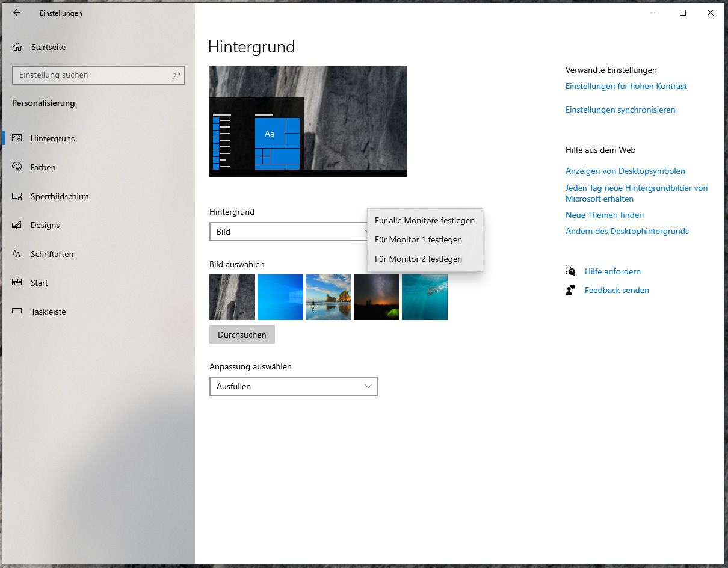
Task: Select Für Monitor 1 festlegen
Action: [418, 239]
